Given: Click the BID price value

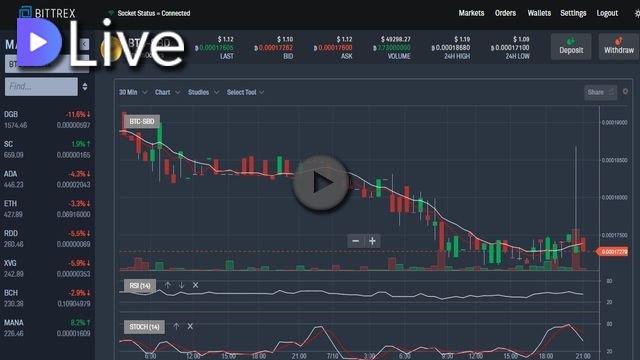Looking at the screenshot, I should [x=273, y=48].
